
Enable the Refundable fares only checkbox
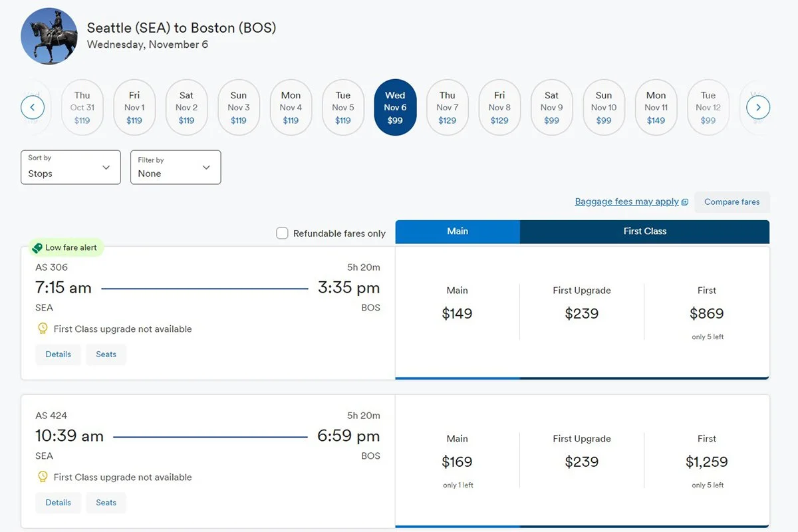click(282, 233)
